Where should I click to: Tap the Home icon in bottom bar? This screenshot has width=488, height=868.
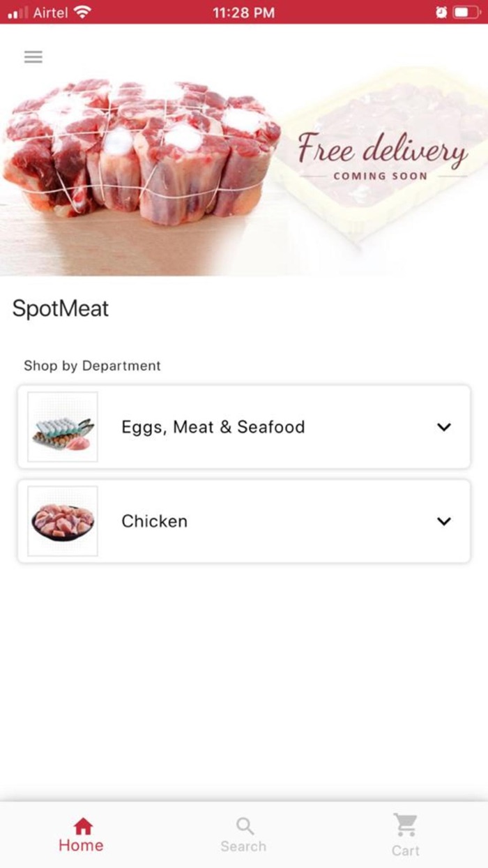pos(82,825)
